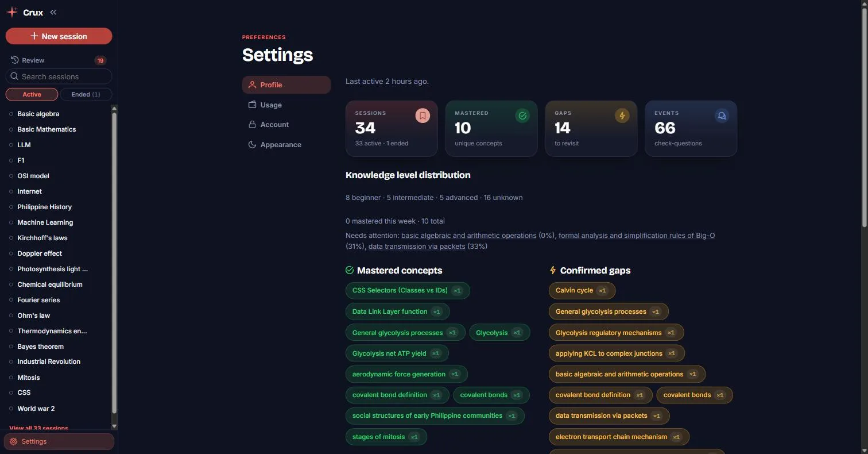Click the bell icon on Events card
The image size is (868, 454).
[x=722, y=116]
